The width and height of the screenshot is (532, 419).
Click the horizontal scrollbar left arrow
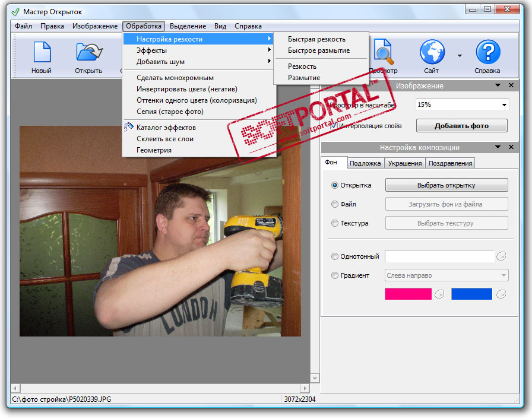(x=15, y=388)
